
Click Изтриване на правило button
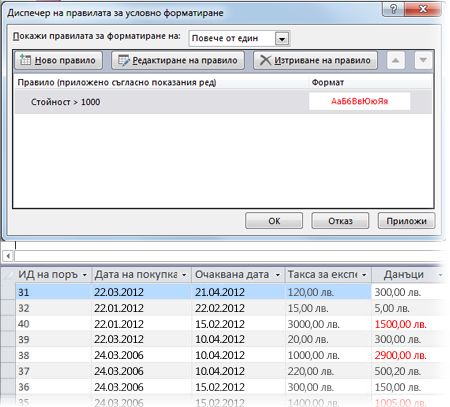point(315,60)
